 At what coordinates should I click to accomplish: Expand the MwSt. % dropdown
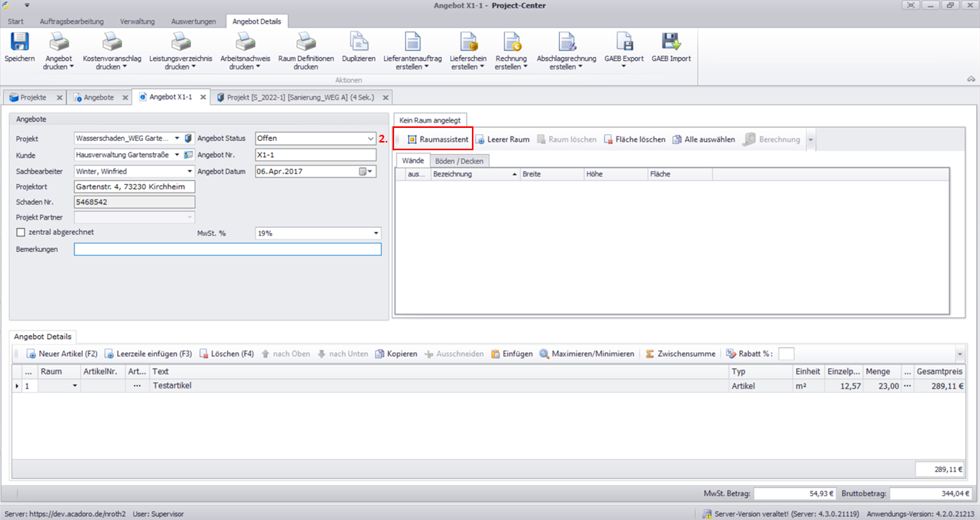[x=376, y=233]
